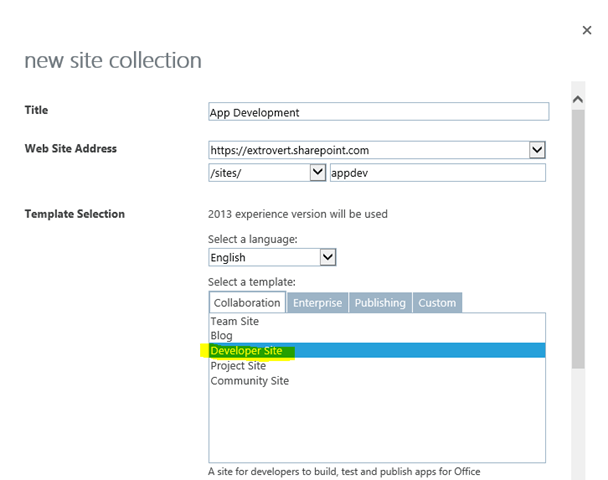Select the Custom template tab

tap(437, 302)
